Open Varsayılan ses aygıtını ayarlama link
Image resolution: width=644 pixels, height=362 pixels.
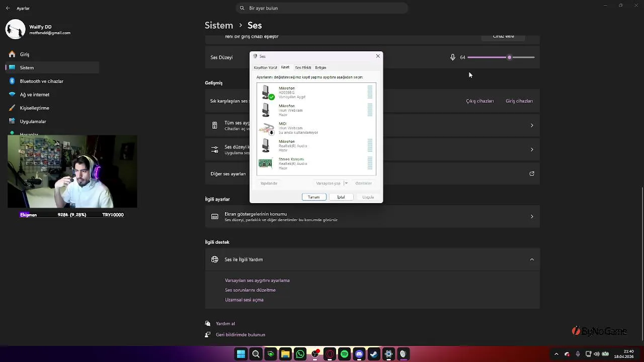point(257,281)
